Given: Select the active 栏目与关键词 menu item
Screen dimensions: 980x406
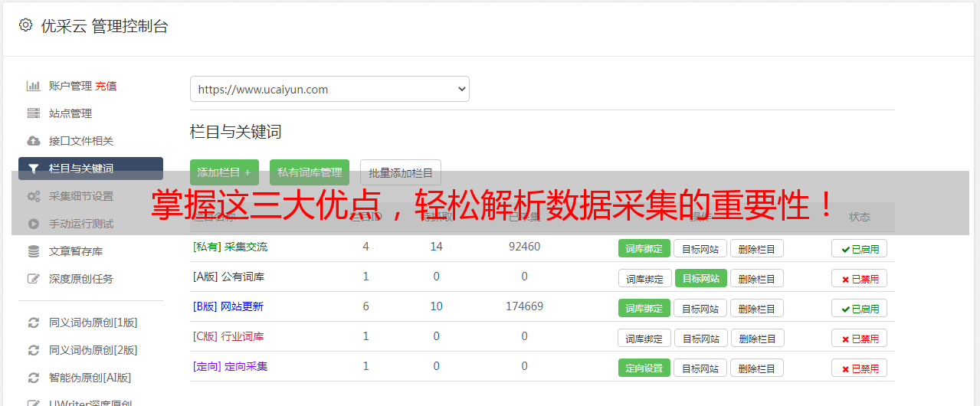Looking at the screenshot, I should coord(90,169).
